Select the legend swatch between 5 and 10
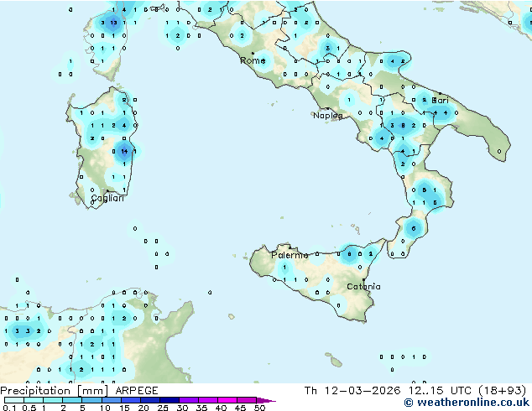This screenshot has width=532, height=411. pyautogui.click(x=91, y=400)
